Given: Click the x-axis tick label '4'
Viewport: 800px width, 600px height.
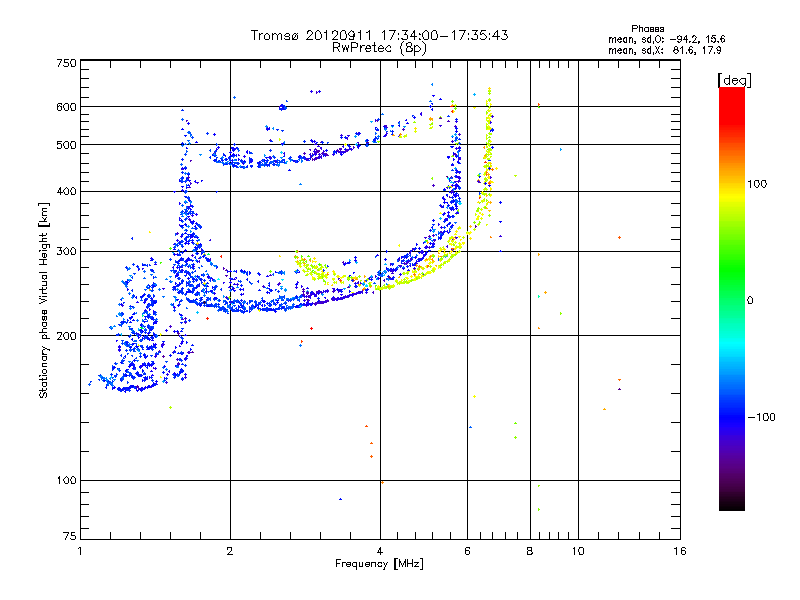Looking at the screenshot, I should (380, 551).
